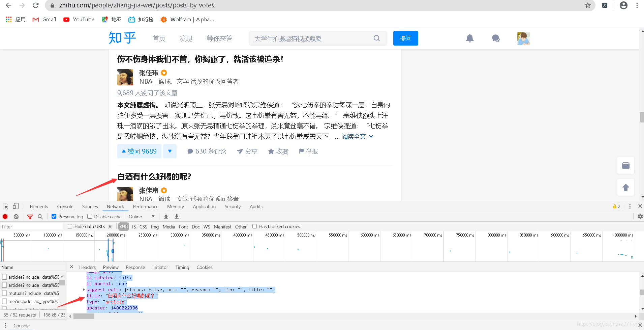The height and width of the screenshot is (330, 644).
Task: Go back to the previous page
Action: [x=9, y=5]
